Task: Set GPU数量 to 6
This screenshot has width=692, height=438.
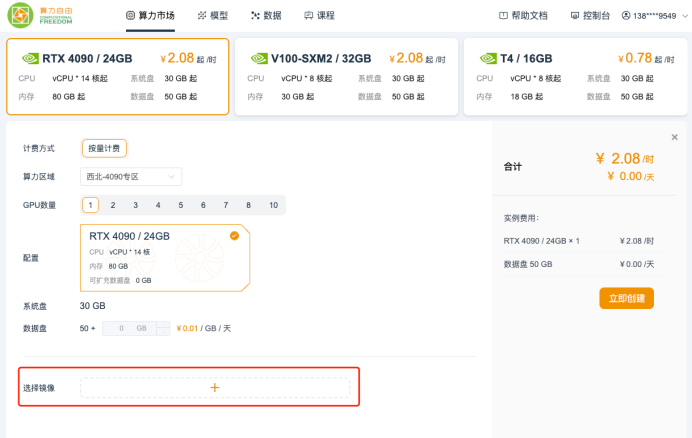Action: 203,205
